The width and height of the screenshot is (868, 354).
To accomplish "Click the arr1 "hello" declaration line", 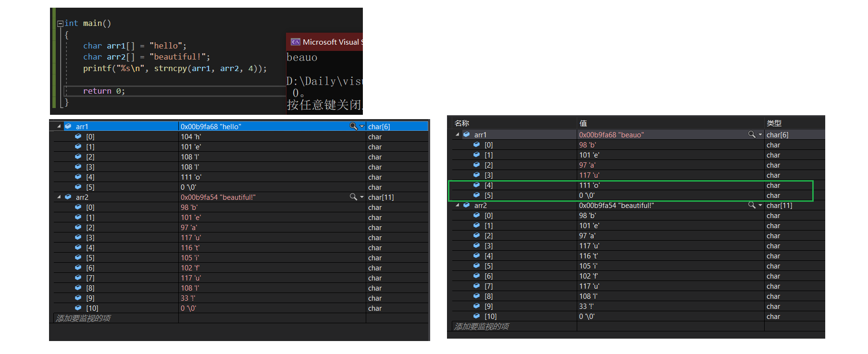I will tap(135, 46).
